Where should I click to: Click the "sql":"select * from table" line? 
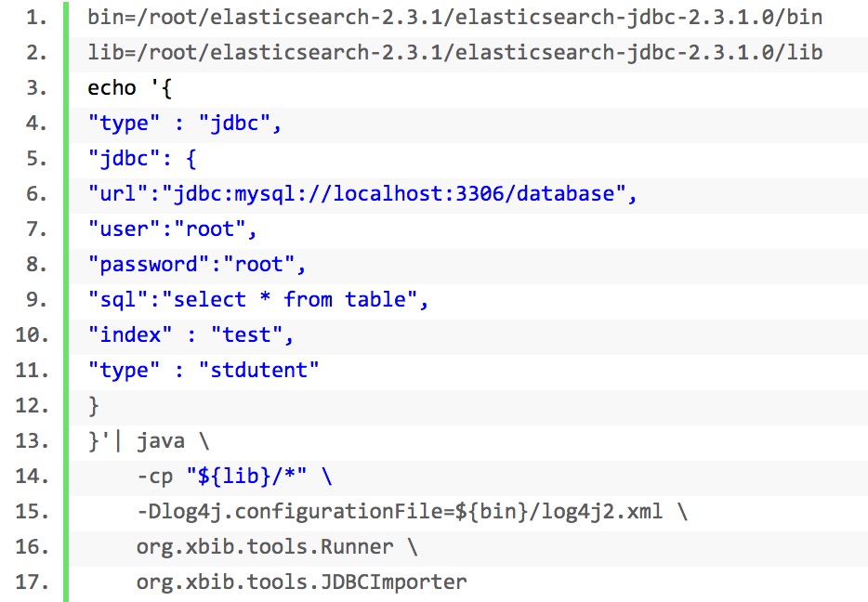tap(258, 300)
